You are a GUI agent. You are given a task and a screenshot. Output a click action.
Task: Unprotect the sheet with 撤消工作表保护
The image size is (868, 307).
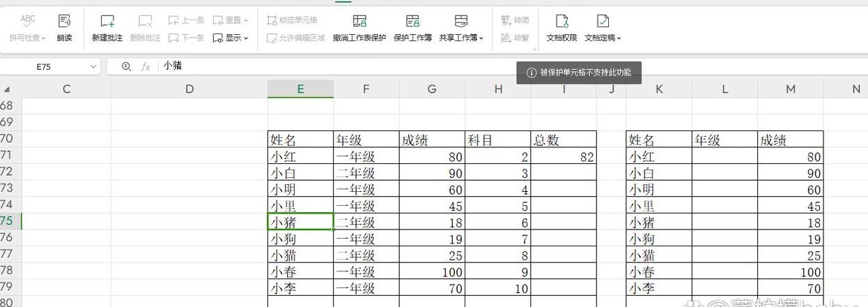(x=359, y=28)
